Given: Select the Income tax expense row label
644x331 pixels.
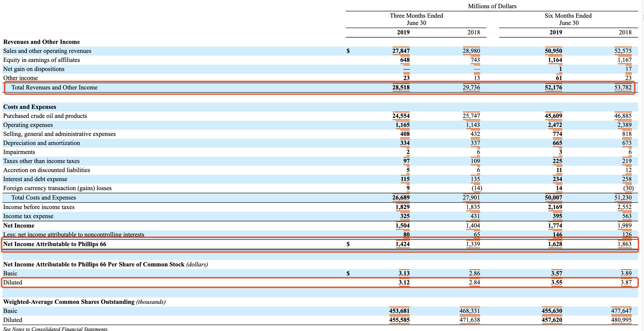Looking at the screenshot, I should (28, 216).
